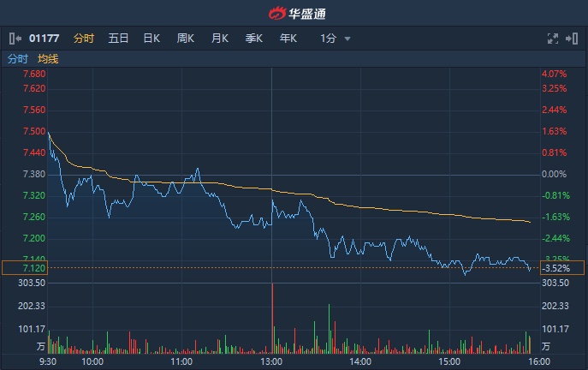The height and width of the screenshot is (370, 588).
Task: Click the 7.500 price axis label
Action: coord(34,131)
